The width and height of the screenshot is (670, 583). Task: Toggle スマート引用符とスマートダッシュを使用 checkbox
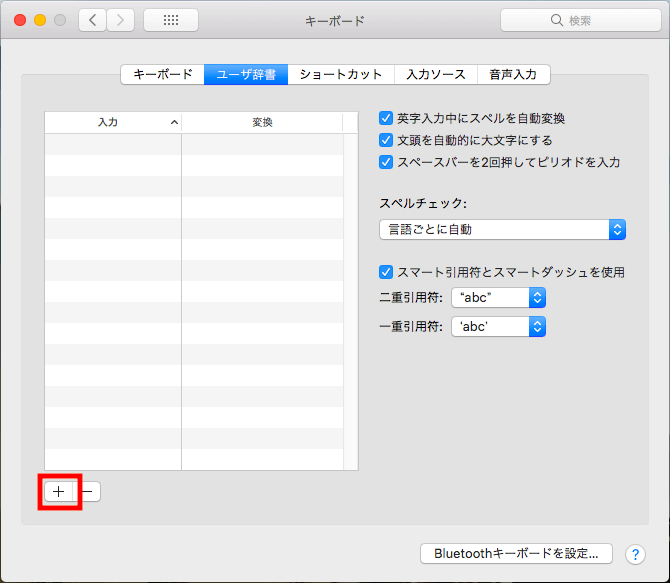click(x=386, y=272)
